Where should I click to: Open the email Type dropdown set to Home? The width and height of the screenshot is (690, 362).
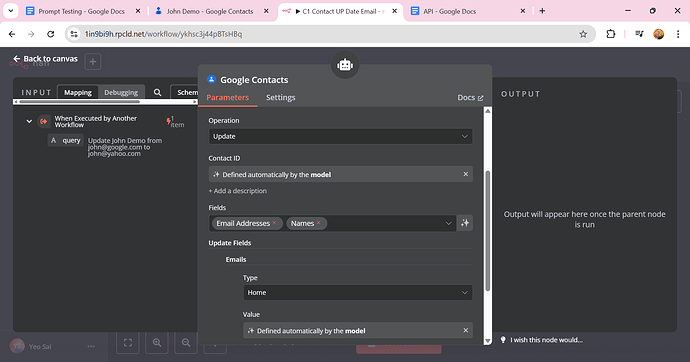(358, 293)
